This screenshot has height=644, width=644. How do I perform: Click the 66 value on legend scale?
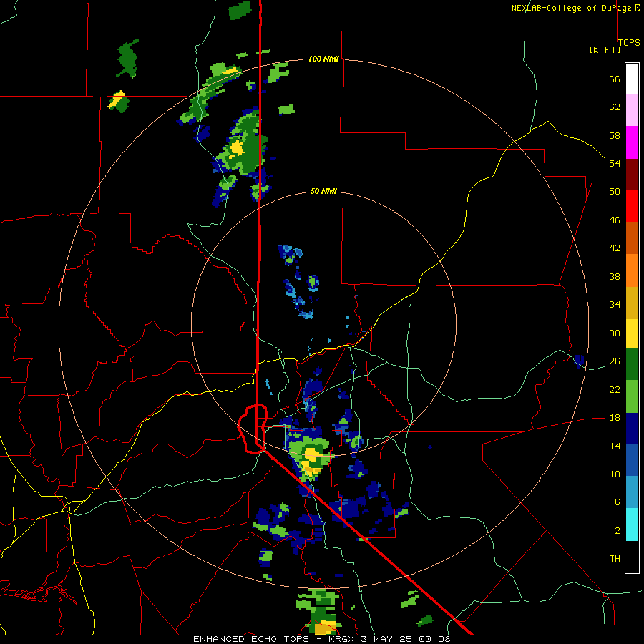click(615, 79)
